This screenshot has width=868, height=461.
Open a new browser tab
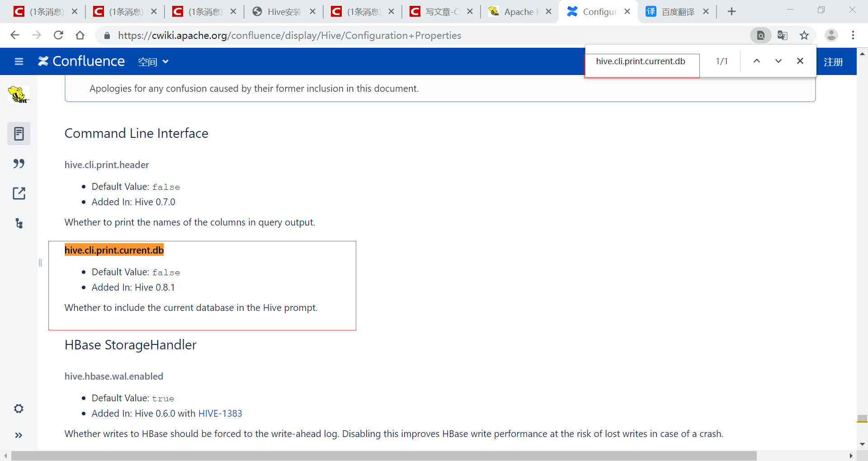(732, 12)
